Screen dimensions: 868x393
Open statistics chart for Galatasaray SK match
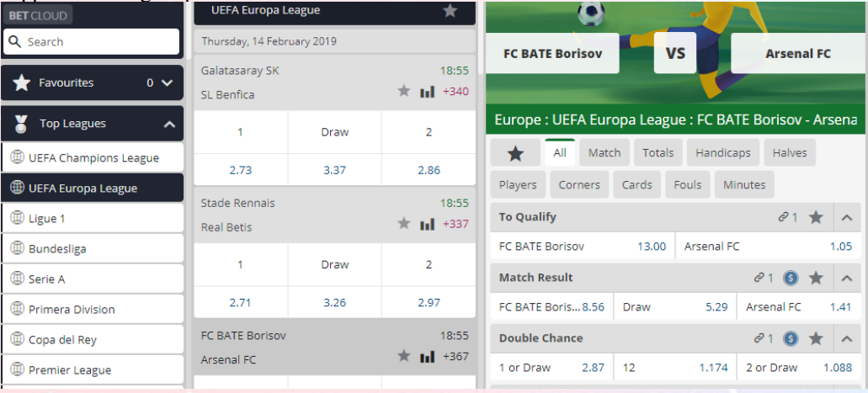pos(427,92)
